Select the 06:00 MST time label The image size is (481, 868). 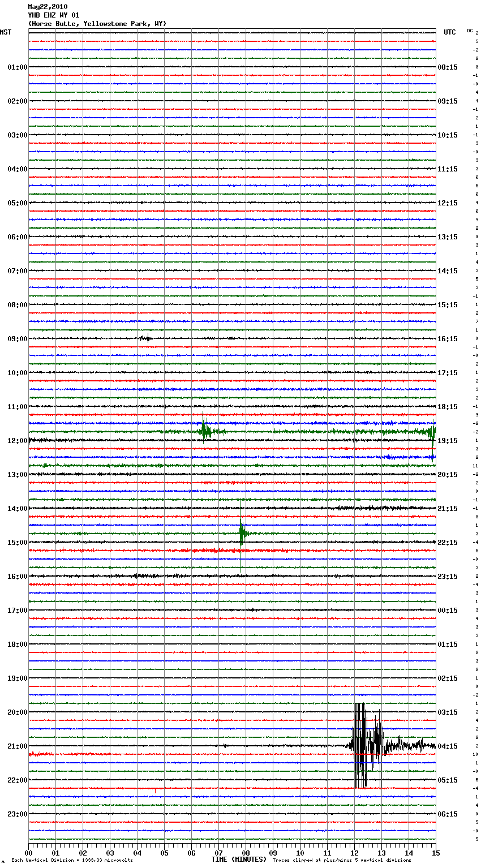coord(18,237)
